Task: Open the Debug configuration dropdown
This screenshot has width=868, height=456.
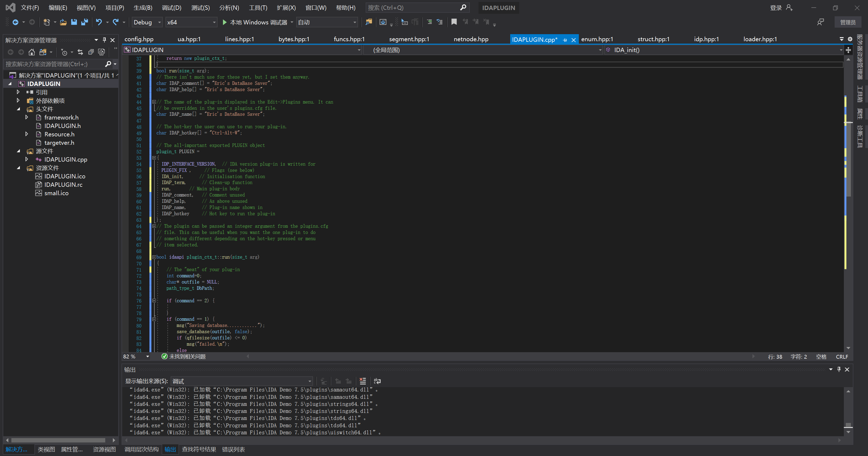Action: [x=159, y=22]
